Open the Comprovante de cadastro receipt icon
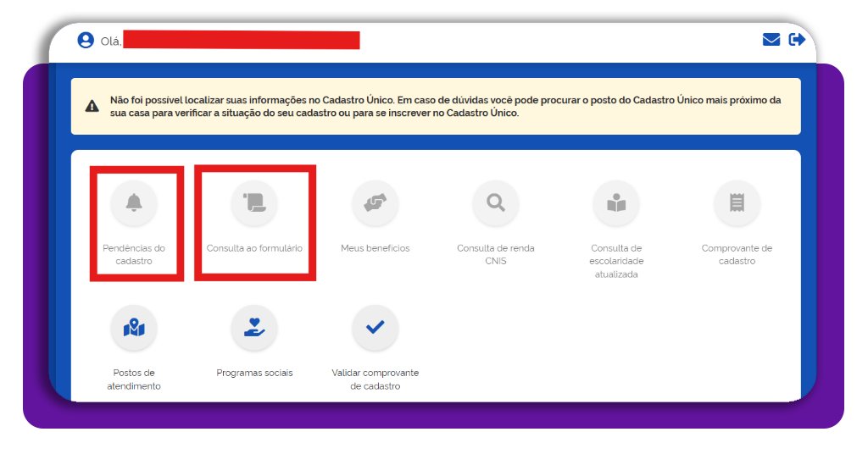This screenshot has width=868, height=454. click(x=737, y=203)
